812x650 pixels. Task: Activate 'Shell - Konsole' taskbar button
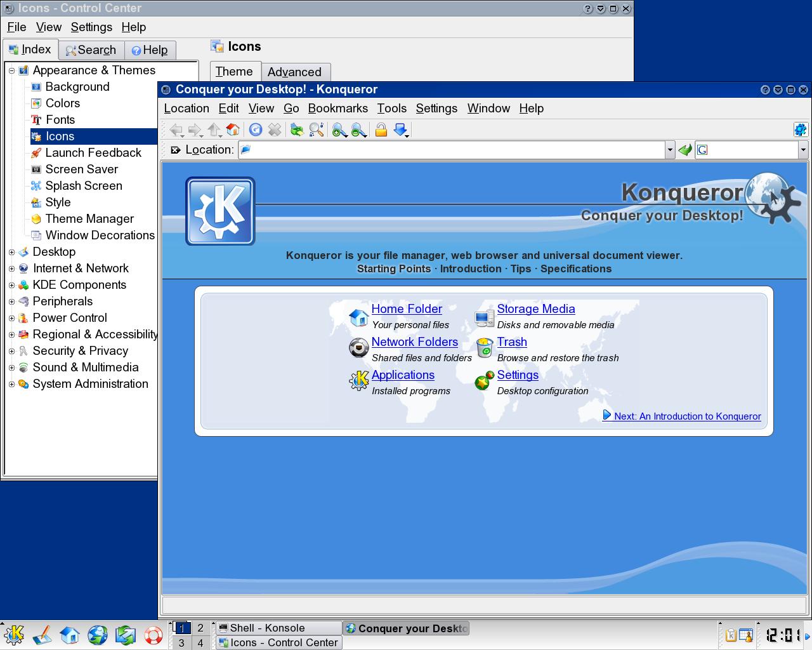tap(279, 628)
